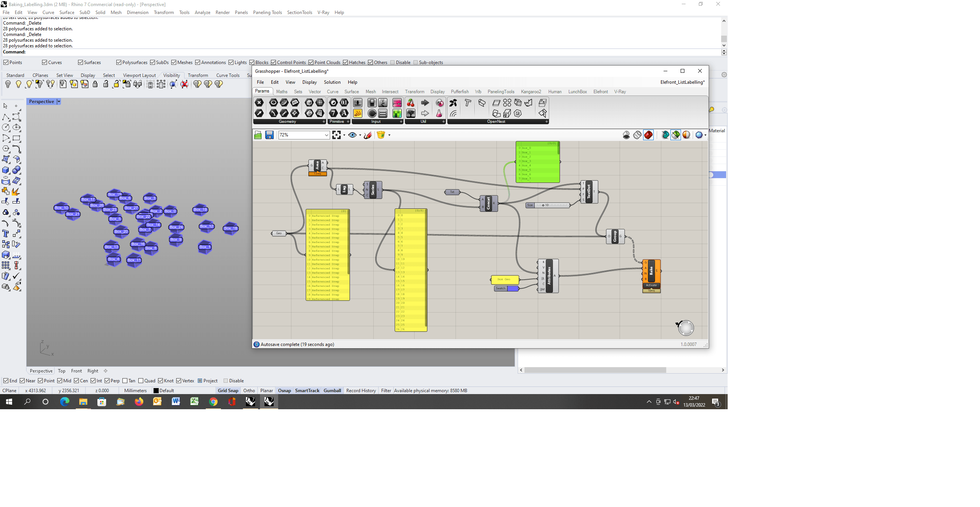980x507 pixels.
Task: Click the Grasshopper Zoom Extents icon
Action: coord(336,135)
